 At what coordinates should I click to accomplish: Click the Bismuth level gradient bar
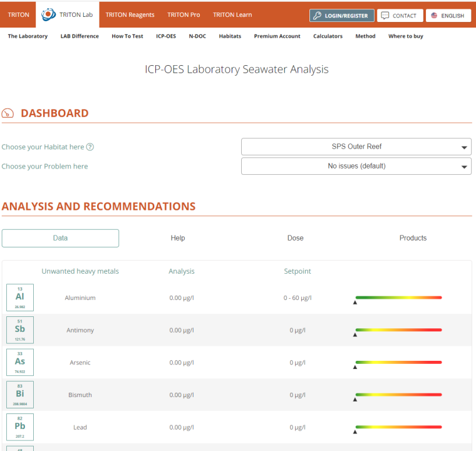pyautogui.click(x=398, y=395)
